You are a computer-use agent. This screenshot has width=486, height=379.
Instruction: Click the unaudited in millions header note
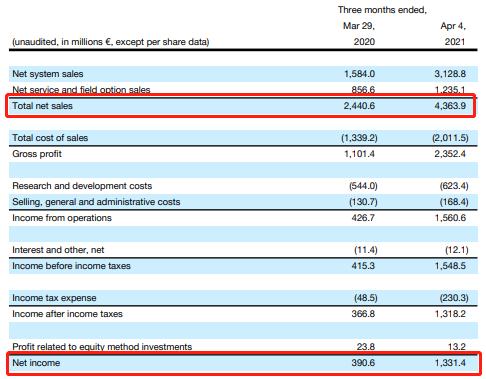pos(111,42)
